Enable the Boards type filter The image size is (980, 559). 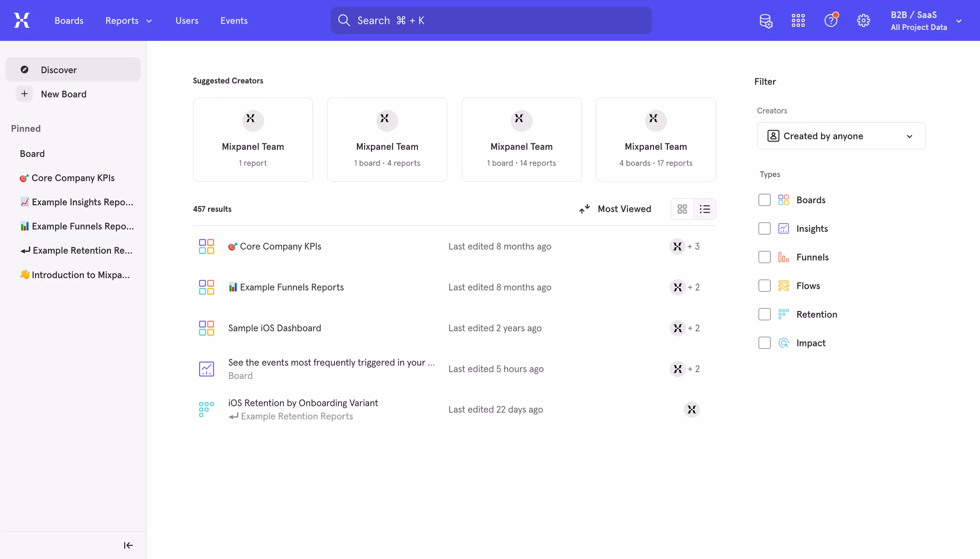(x=764, y=199)
